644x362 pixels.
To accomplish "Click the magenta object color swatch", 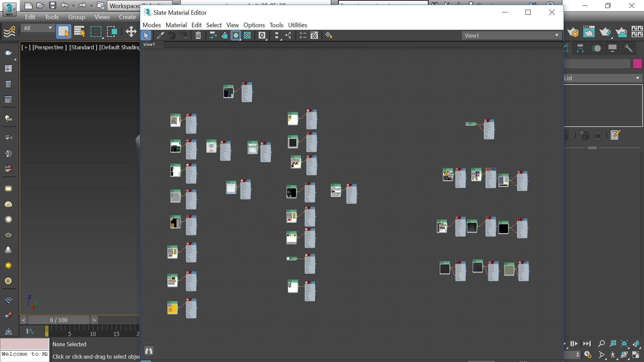I will 637,64.
